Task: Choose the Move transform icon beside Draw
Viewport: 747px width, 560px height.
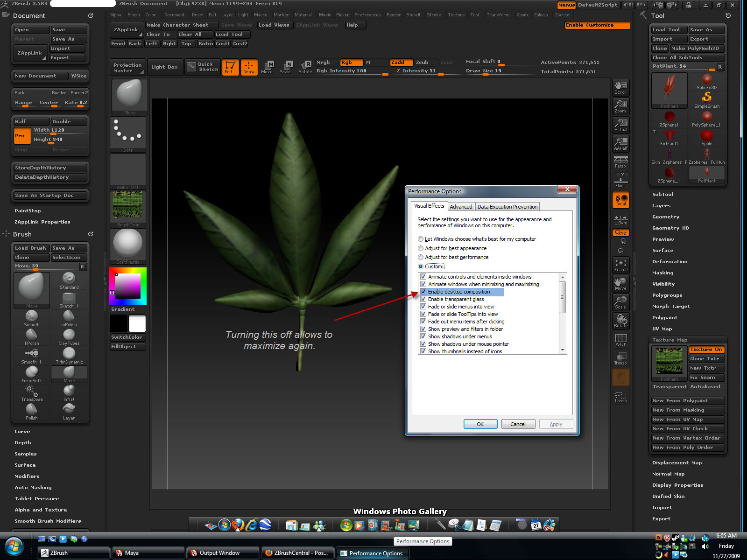Action: pos(267,67)
